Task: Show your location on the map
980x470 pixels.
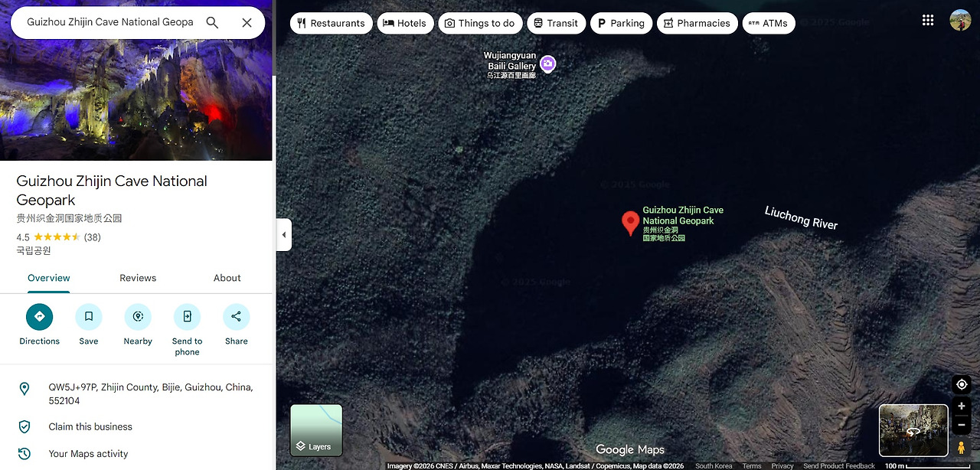Action: [x=962, y=384]
